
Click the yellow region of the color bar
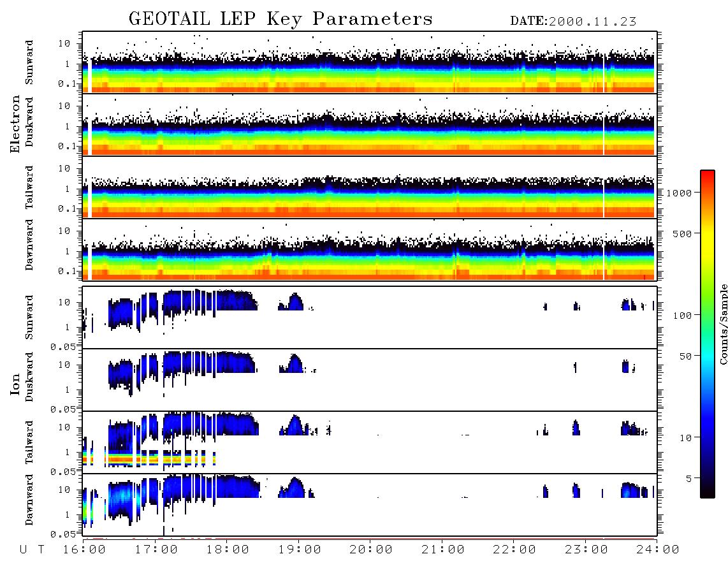(707, 242)
